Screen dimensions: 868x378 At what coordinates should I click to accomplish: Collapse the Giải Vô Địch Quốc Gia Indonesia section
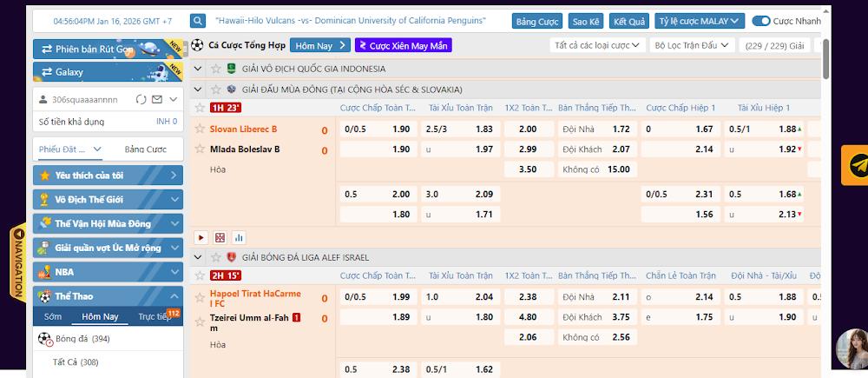(x=198, y=69)
